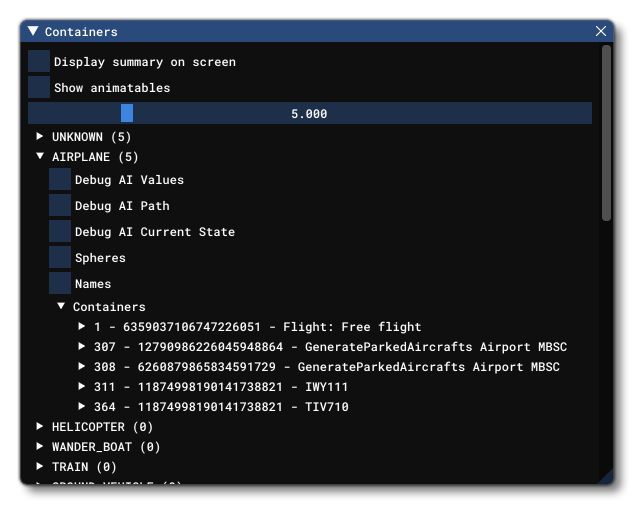Click the IWY111 label
The height and width of the screenshot is (505, 634).
[326, 387]
